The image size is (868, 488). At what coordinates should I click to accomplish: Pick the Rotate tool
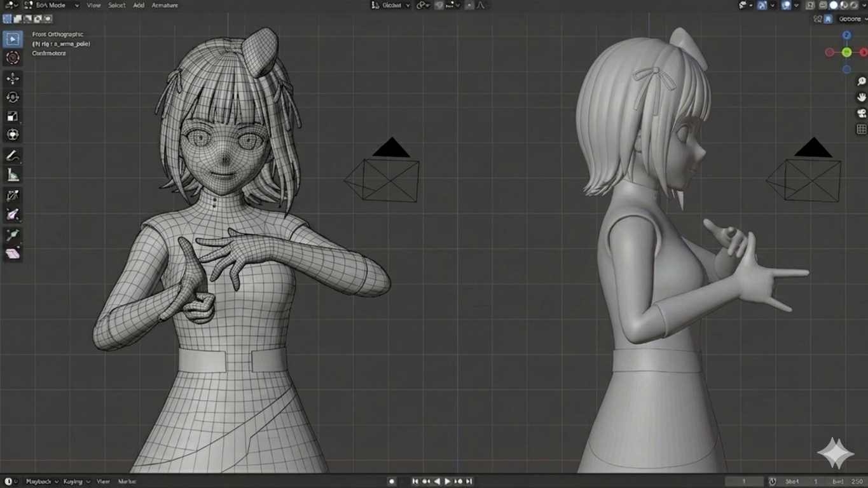coord(12,97)
